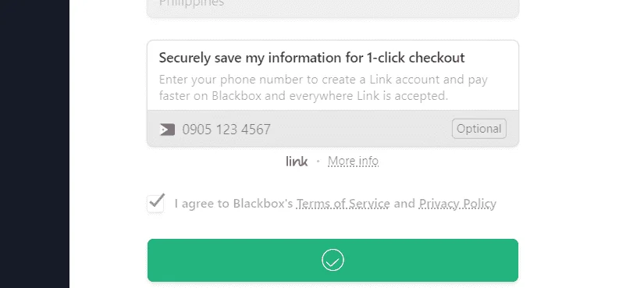This screenshot has height=288, width=644.
Task: Open the More info link
Action: click(353, 161)
